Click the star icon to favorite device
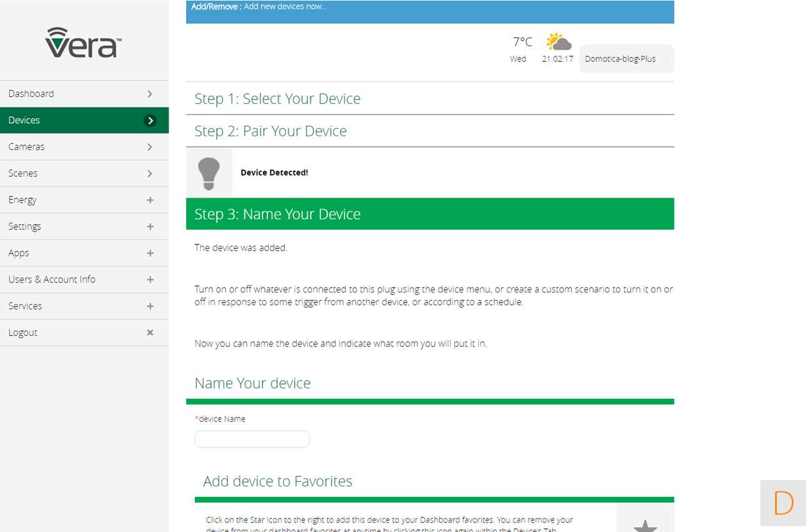Screen dimensions: 812x532 (645, 524)
